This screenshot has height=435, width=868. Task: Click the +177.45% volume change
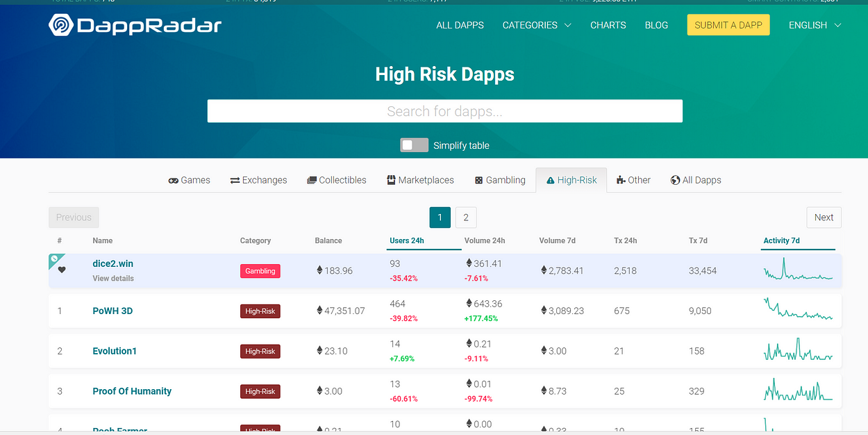(481, 318)
